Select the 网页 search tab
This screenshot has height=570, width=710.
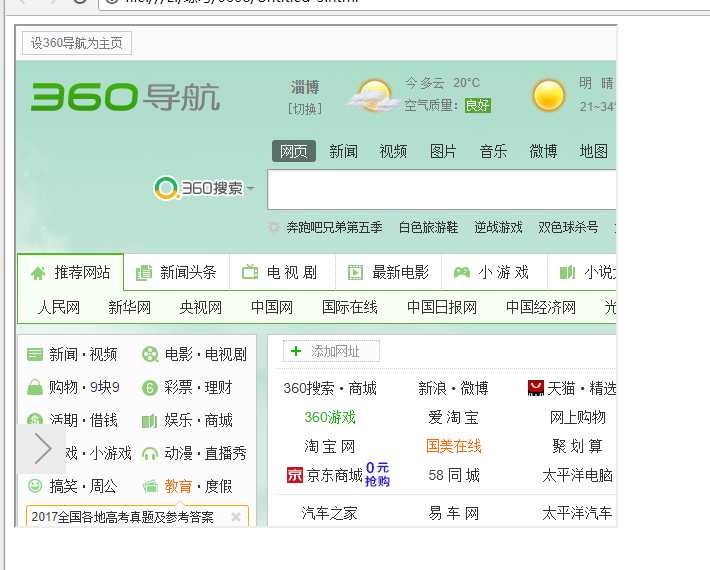(294, 151)
